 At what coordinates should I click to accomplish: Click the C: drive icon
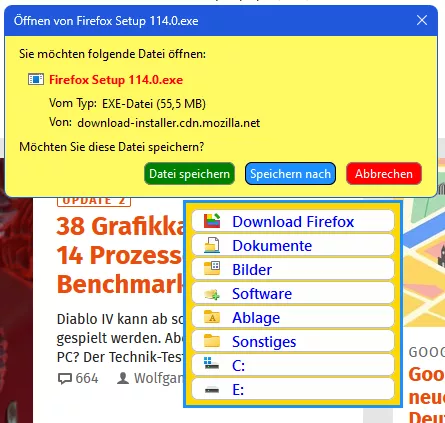coord(211,363)
